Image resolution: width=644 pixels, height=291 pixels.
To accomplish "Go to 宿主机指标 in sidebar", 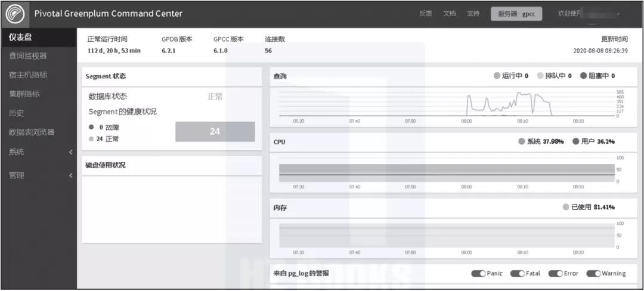I will coord(28,75).
